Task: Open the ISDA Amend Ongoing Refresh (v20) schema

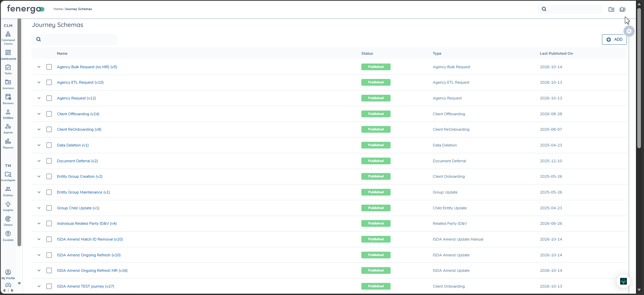Action: 89,255
